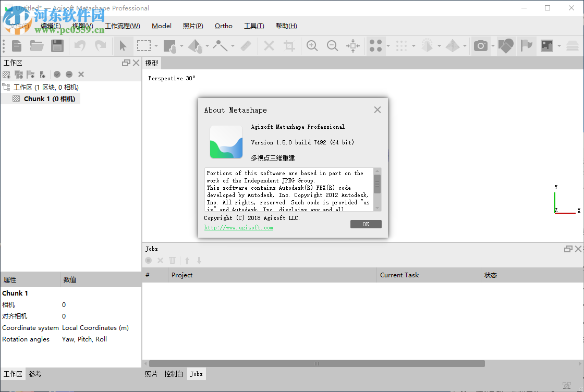Switch to the 参考 panel tab
Image resolution: width=584 pixels, height=392 pixels.
(x=35, y=374)
